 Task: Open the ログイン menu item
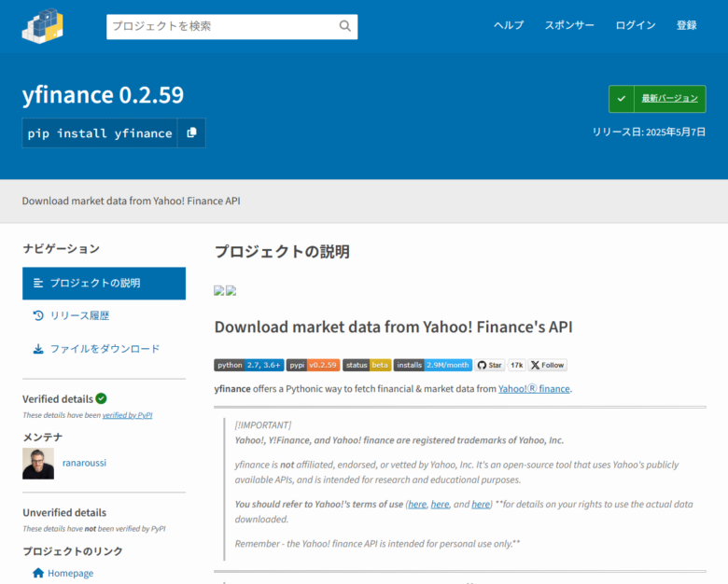(636, 25)
